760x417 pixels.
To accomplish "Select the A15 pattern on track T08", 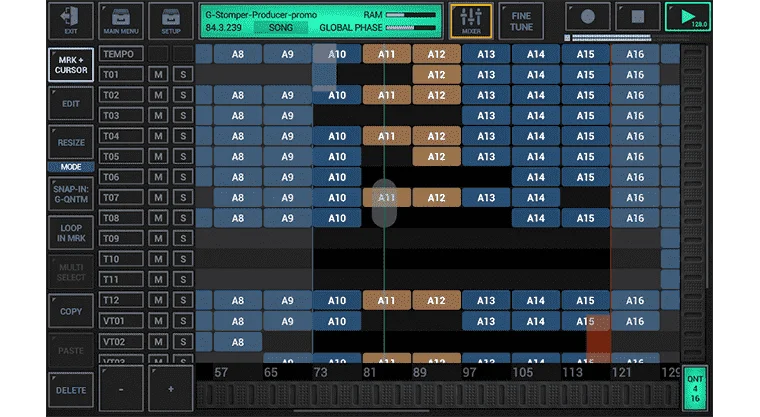I will pyautogui.click(x=585, y=218).
